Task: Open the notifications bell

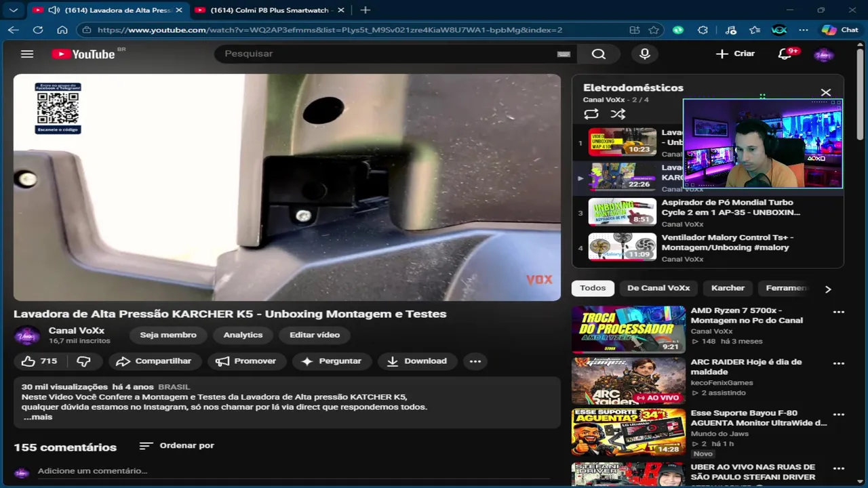Action: pyautogui.click(x=785, y=54)
